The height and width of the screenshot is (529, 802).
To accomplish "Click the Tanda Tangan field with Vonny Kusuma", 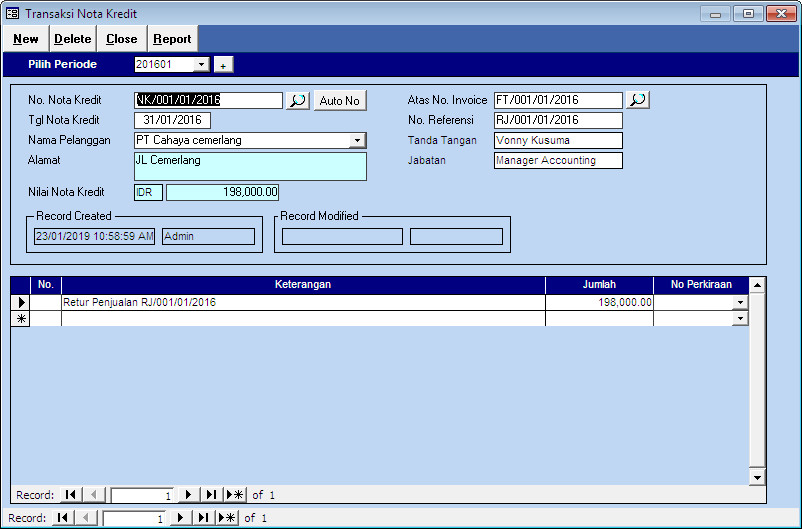I will (x=558, y=140).
